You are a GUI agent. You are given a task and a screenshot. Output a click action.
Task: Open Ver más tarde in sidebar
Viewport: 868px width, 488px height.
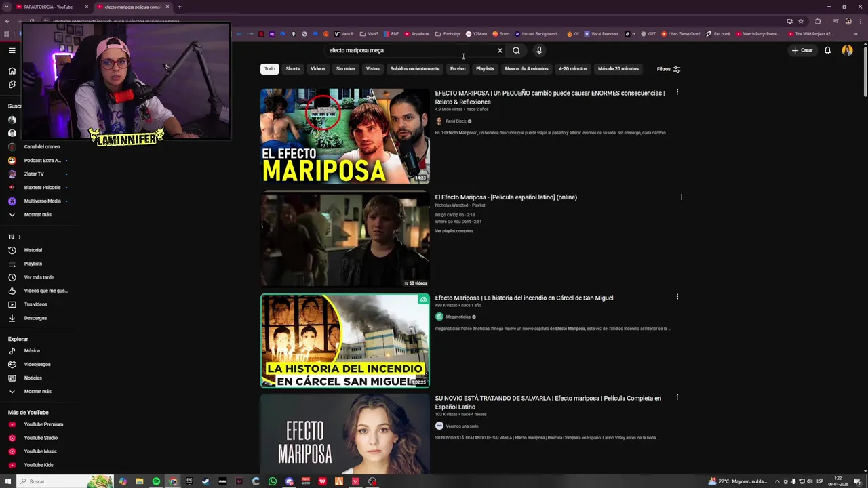pos(39,277)
